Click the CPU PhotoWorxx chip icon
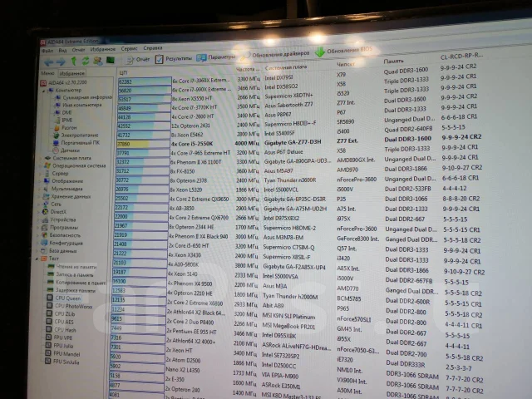This screenshot has height=399, width=532. pos(50,306)
